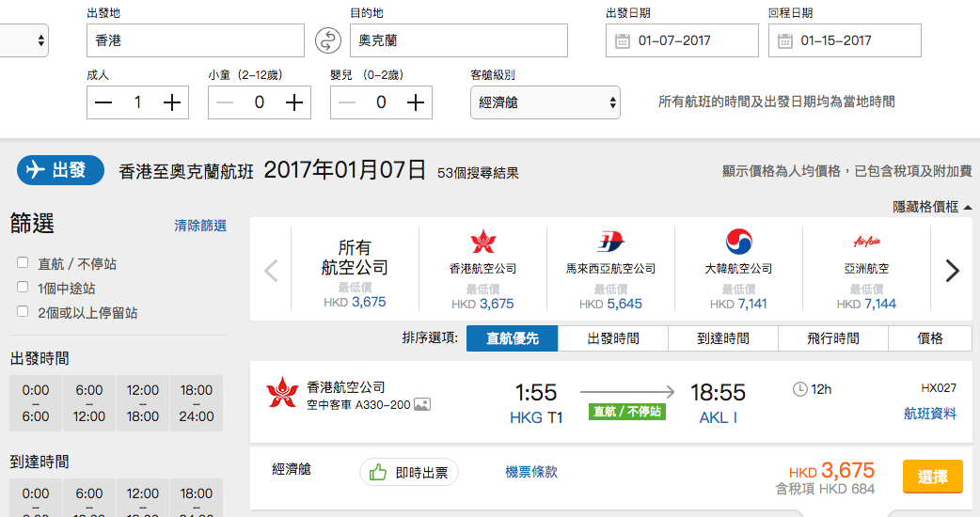Select departure time slot 6:00–12:00
The width and height of the screenshot is (980, 517).
tap(89, 403)
